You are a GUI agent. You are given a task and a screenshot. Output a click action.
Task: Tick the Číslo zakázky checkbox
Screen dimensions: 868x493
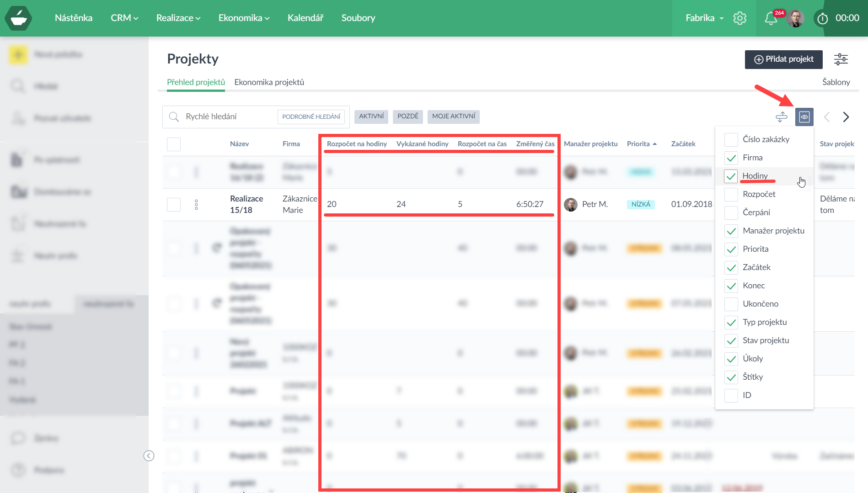731,140
